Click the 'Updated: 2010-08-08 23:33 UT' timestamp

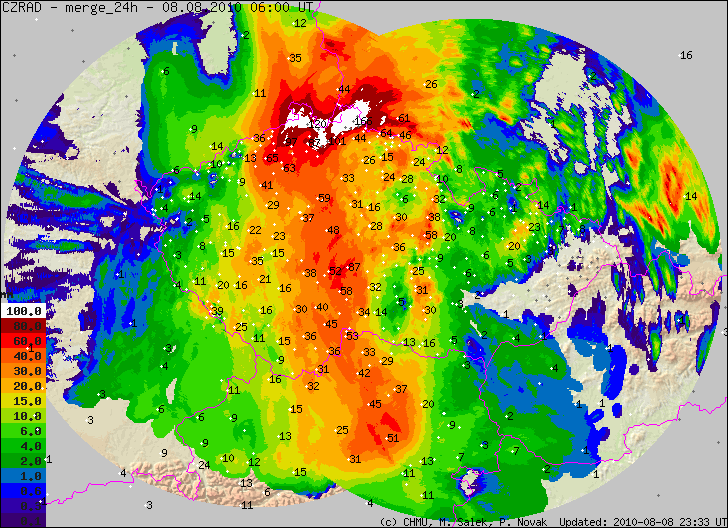[642, 522]
